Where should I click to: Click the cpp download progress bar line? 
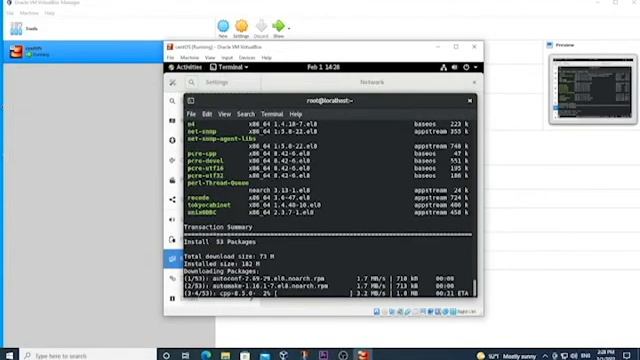click(327, 293)
